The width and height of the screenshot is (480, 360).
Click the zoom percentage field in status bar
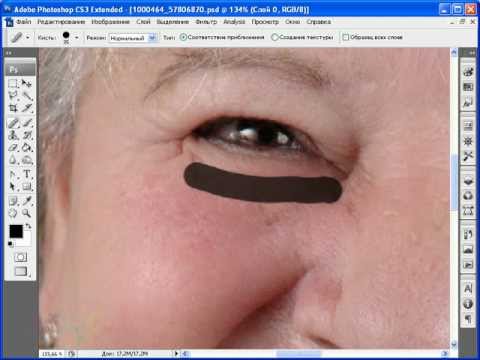click(52, 353)
